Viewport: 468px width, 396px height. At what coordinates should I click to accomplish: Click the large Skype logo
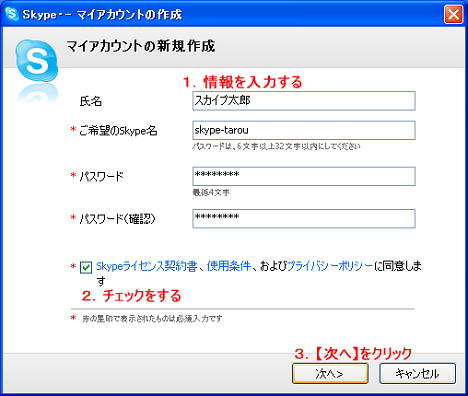tap(37, 61)
